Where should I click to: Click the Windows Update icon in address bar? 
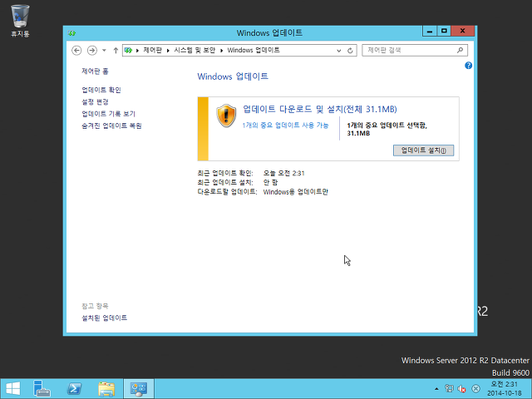pyautogui.click(x=128, y=50)
